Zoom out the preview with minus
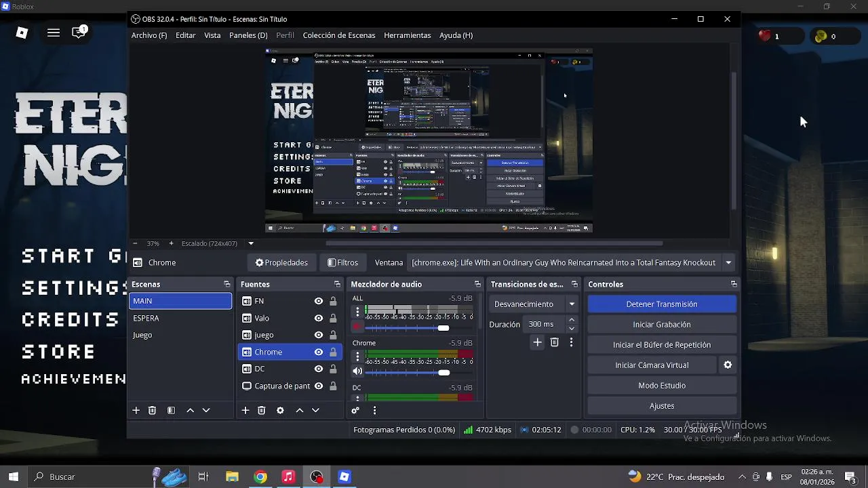Viewport: 868px width, 488px height. 135,243
